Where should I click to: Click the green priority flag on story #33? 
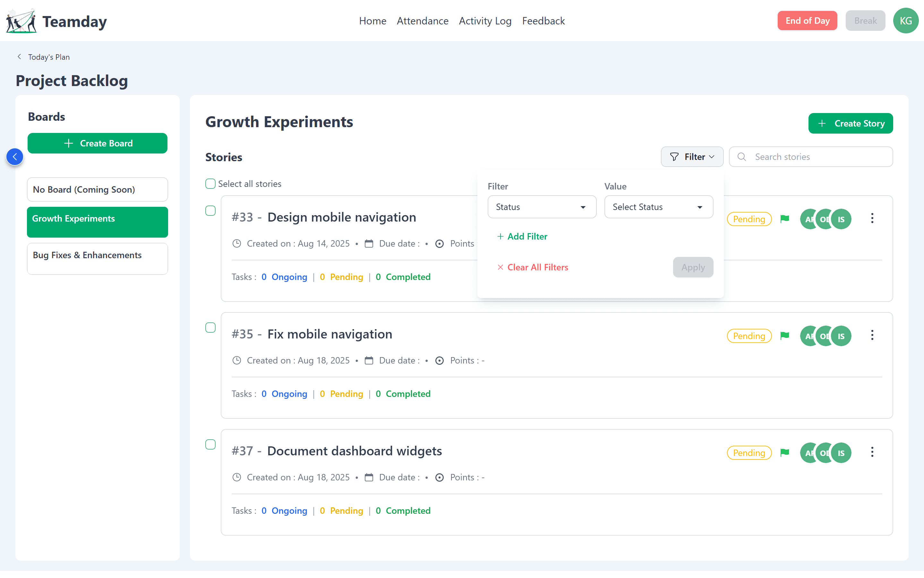(x=785, y=219)
